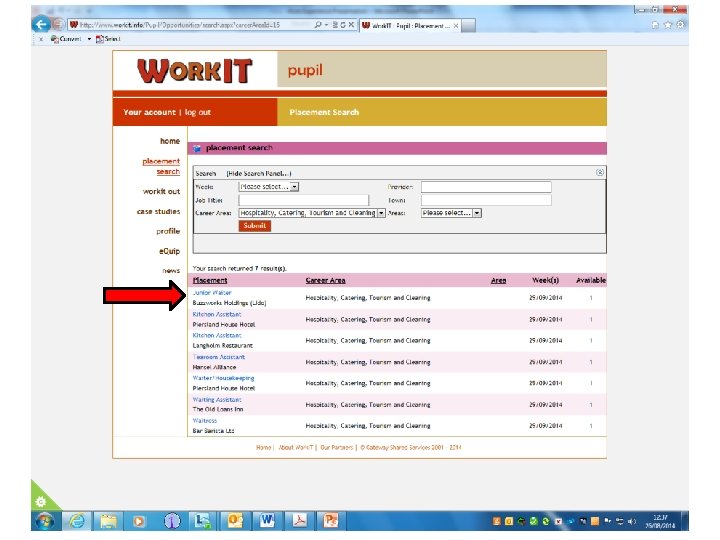Open a new browser tab

click(468, 26)
